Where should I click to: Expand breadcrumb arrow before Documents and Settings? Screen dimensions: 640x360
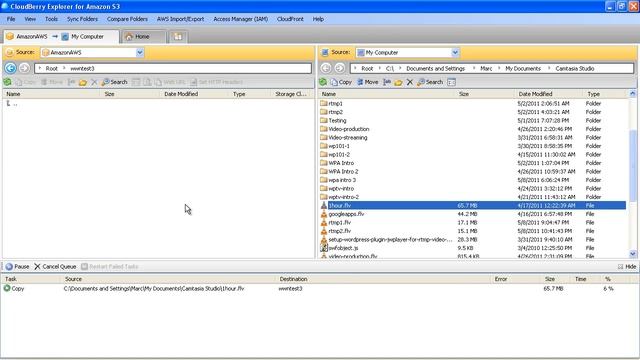[x=400, y=68]
